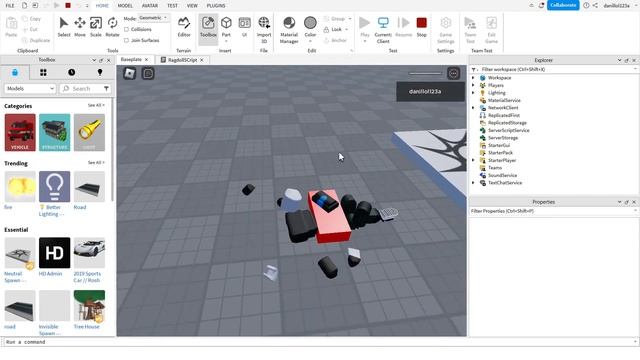This screenshot has width=640, height=360.
Task: Select the Structure category thumbnail
Action: tap(55, 132)
